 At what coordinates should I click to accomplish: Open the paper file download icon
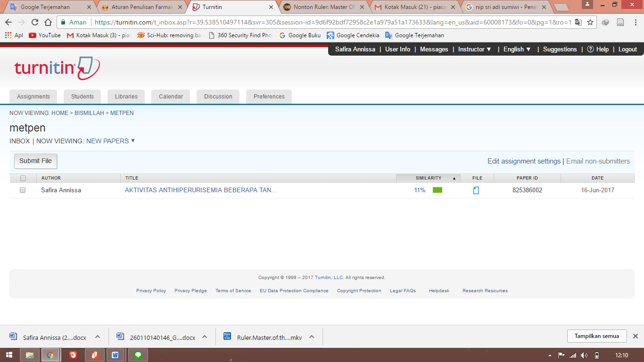pyautogui.click(x=476, y=190)
